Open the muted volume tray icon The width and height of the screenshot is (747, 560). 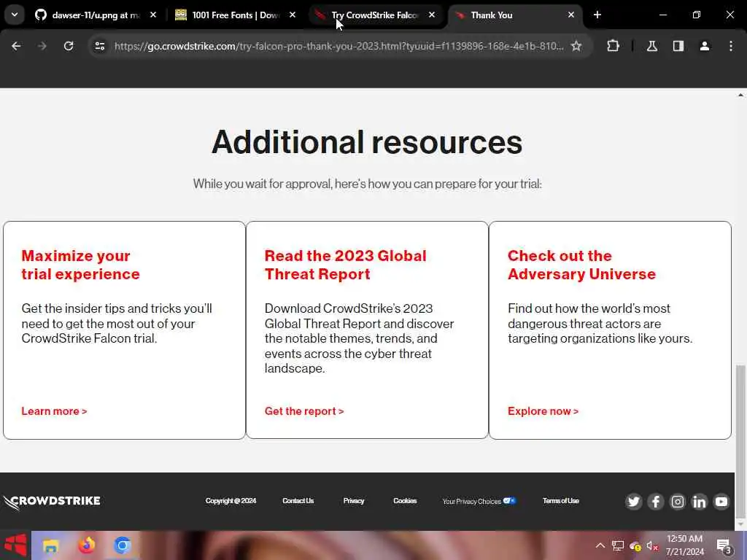pos(652,545)
